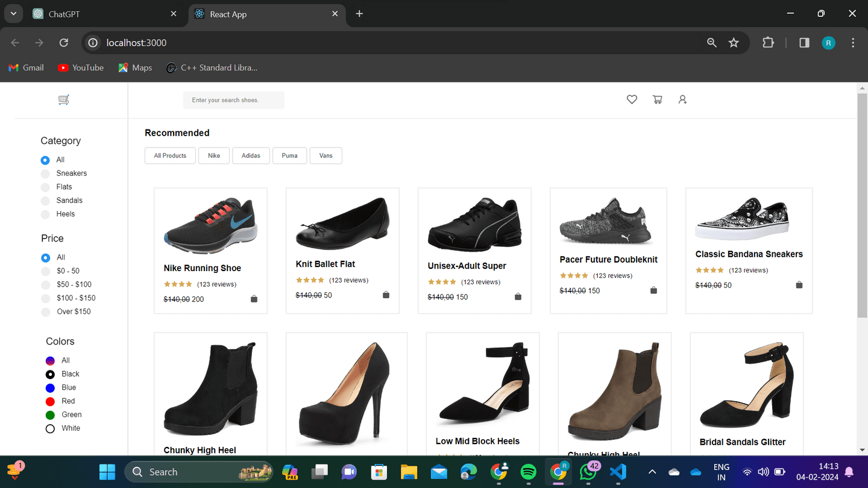Switch to the React App tab

pos(266,14)
